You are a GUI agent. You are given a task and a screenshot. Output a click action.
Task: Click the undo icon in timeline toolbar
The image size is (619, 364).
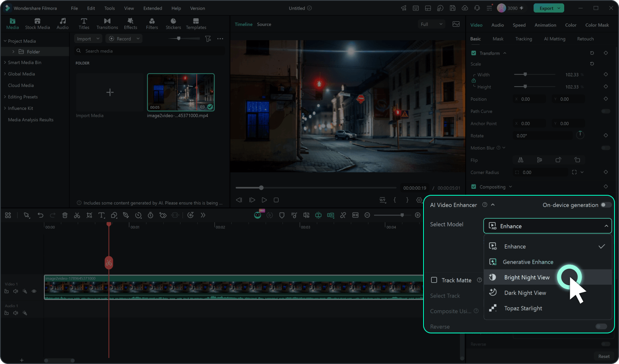[x=40, y=215]
